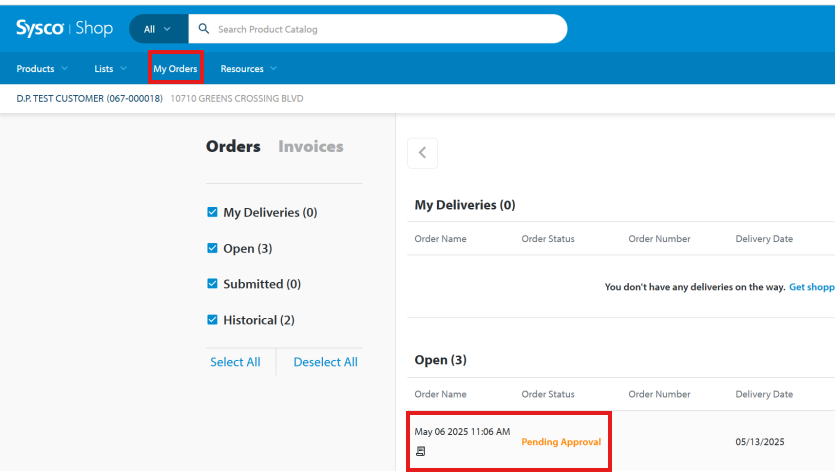Toggle the Open (3) checkbox
This screenshot has width=835, height=472.
coord(212,248)
